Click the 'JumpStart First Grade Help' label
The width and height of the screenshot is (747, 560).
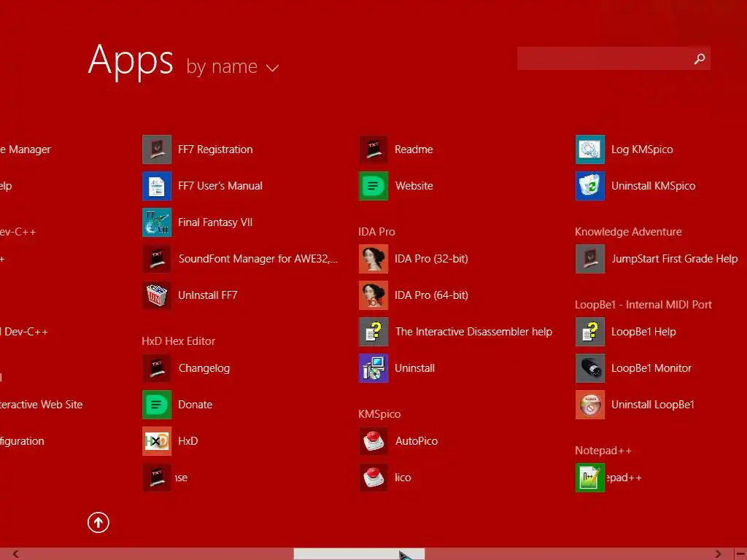(x=675, y=259)
